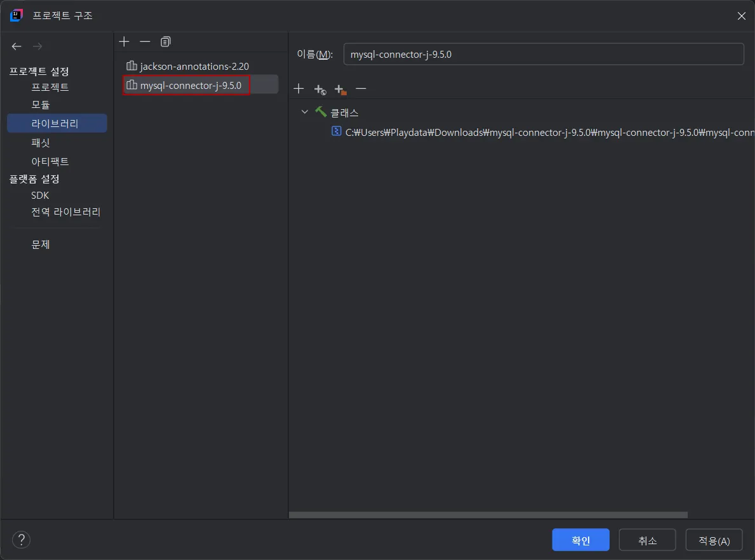Add URL root with globe icon

[320, 89]
